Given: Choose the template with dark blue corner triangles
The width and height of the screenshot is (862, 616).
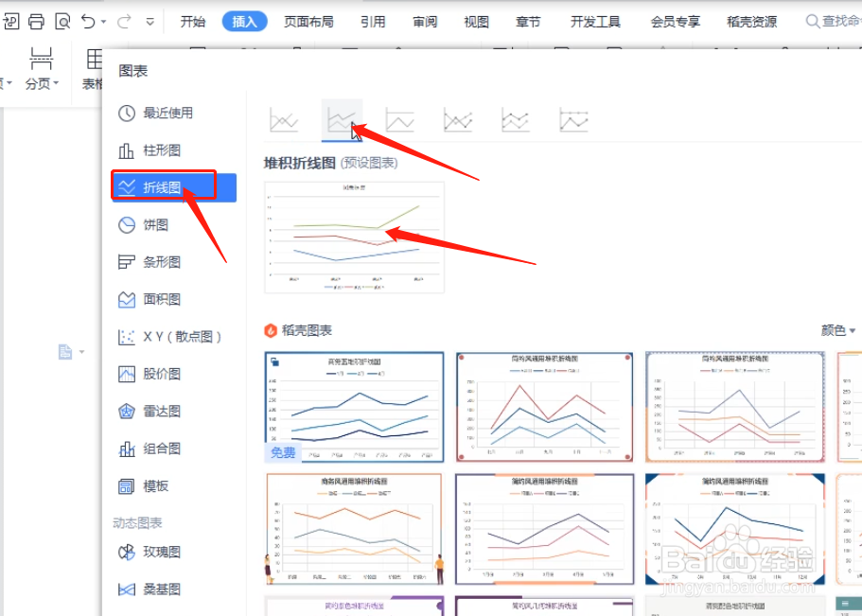Looking at the screenshot, I should 735,529.
